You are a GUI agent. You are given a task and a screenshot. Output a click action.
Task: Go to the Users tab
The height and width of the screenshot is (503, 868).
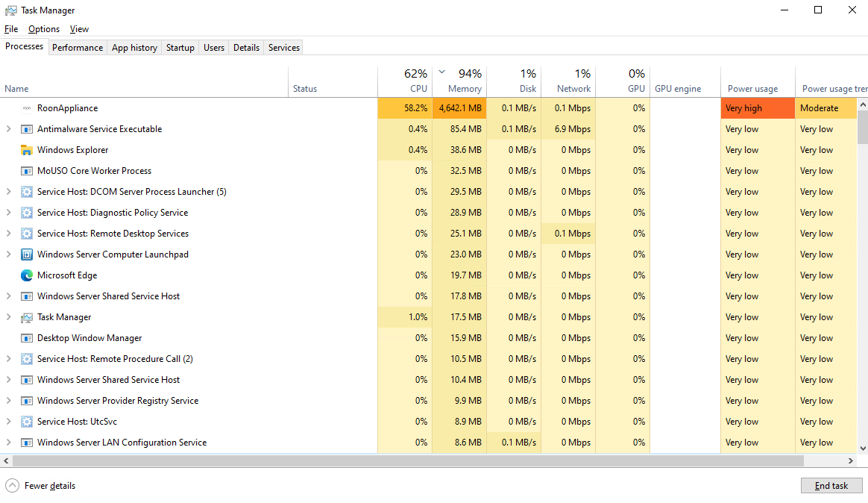pos(214,48)
